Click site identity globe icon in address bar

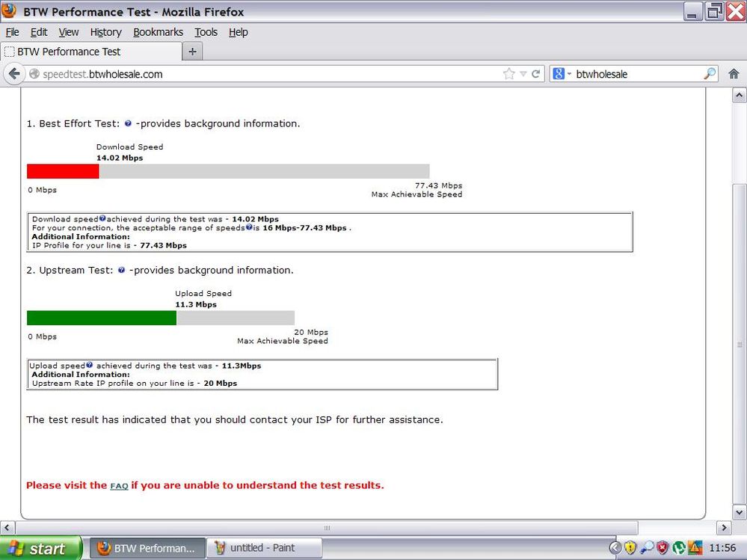(x=34, y=74)
